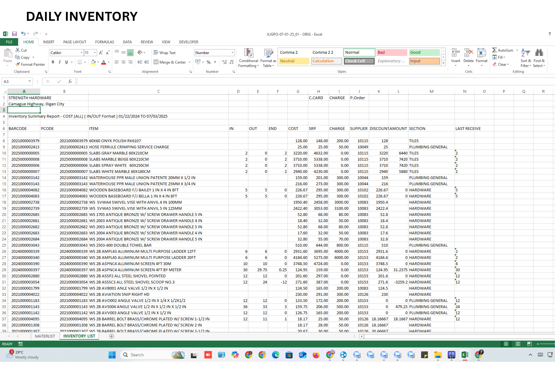Click the Decrease Indent icon
Viewport: 555px width, 392px height.
(140, 62)
